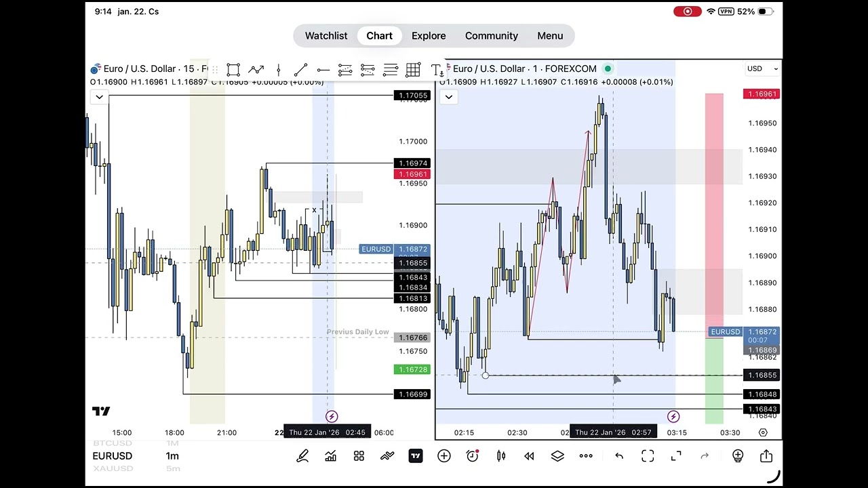Redo the undone action
This screenshot has width=868, height=488.
click(x=705, y=456)
